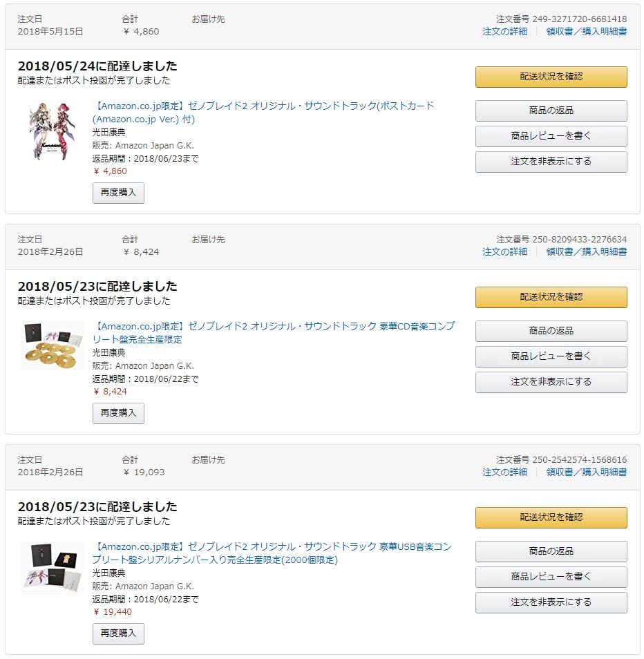Screen dimensions: 644x659
Task: Click 配送状況を確認 for the ¥4,860 order
Action: click(x=551, y=77)
